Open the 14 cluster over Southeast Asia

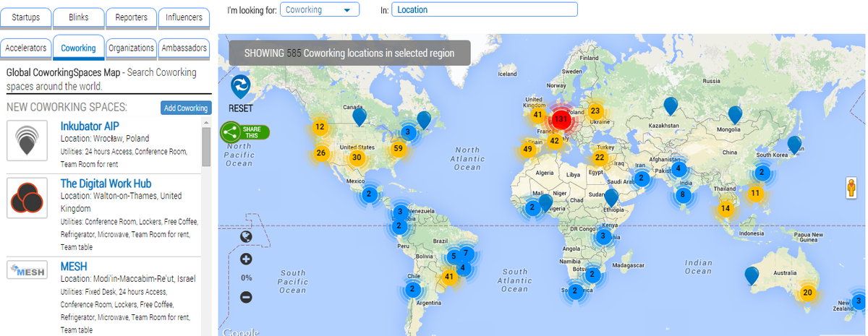pyautogui.click(x=726, y=209)
